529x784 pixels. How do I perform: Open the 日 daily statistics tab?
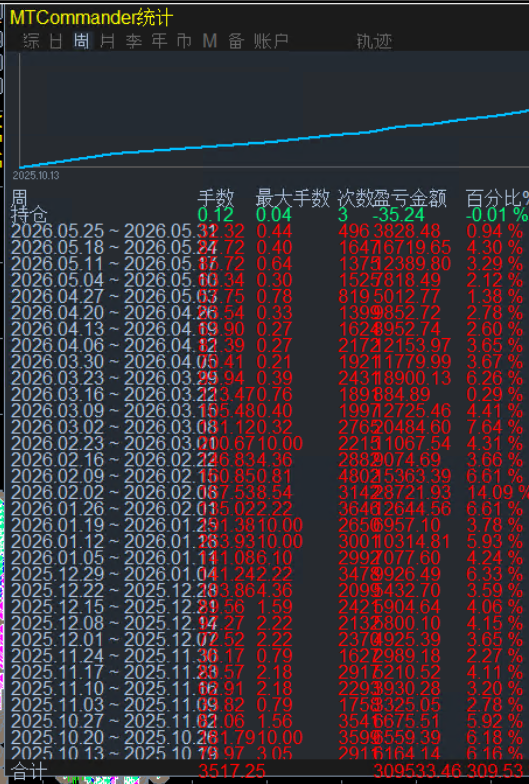point(56,40)
